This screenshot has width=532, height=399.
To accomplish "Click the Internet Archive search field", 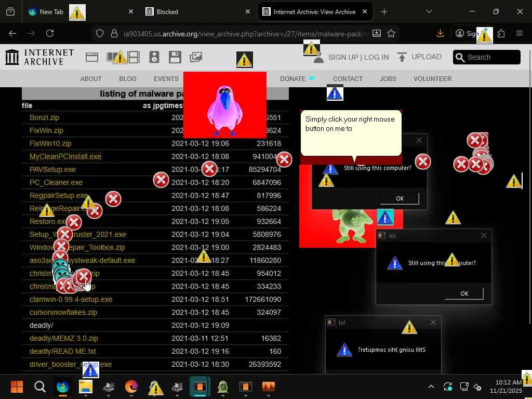I will (x=486, y=57).
